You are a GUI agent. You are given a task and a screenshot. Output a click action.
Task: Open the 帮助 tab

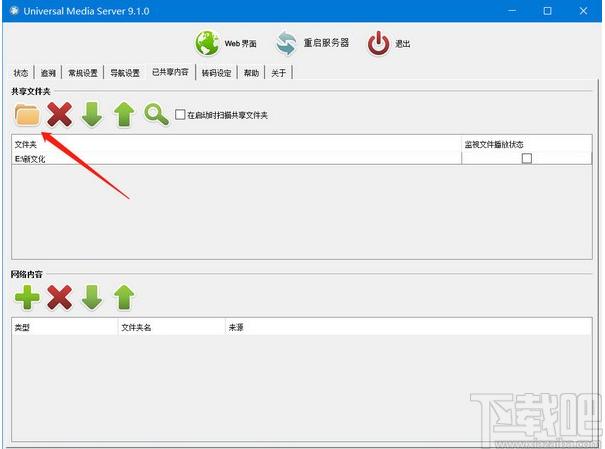click(x=251, y=73)
